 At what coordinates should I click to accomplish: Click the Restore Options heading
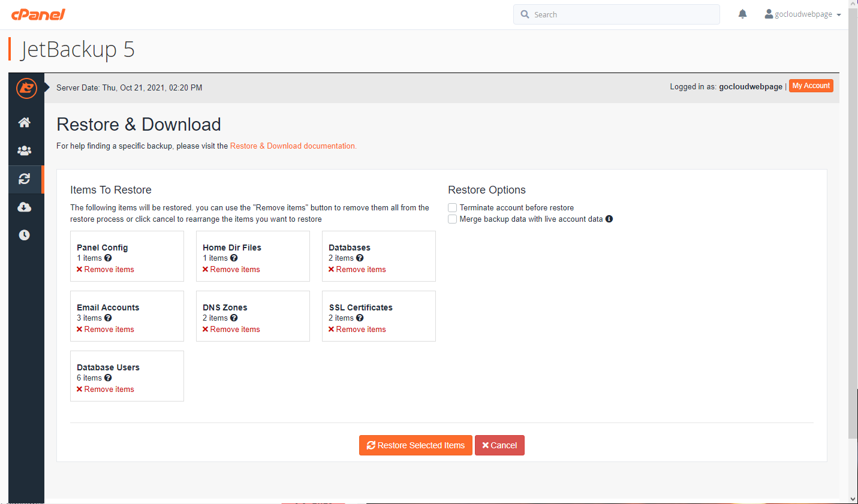(x=487, y=190)
